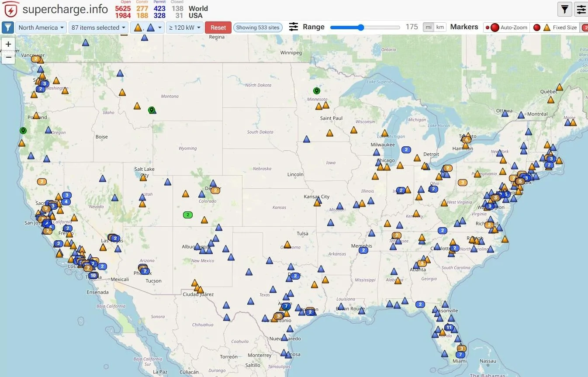Screen dimensions: 588x377
Task: Select the orange triangle near Salt Lake City
Action: pos(143,177)
